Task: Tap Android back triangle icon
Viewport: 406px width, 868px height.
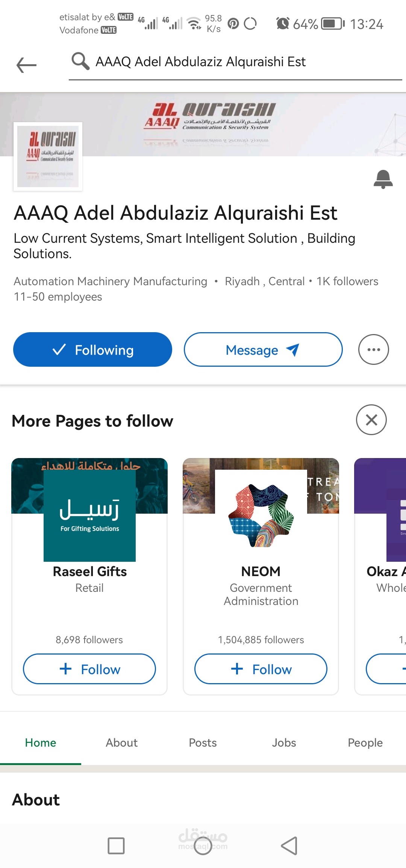Action: coord(289,846)
